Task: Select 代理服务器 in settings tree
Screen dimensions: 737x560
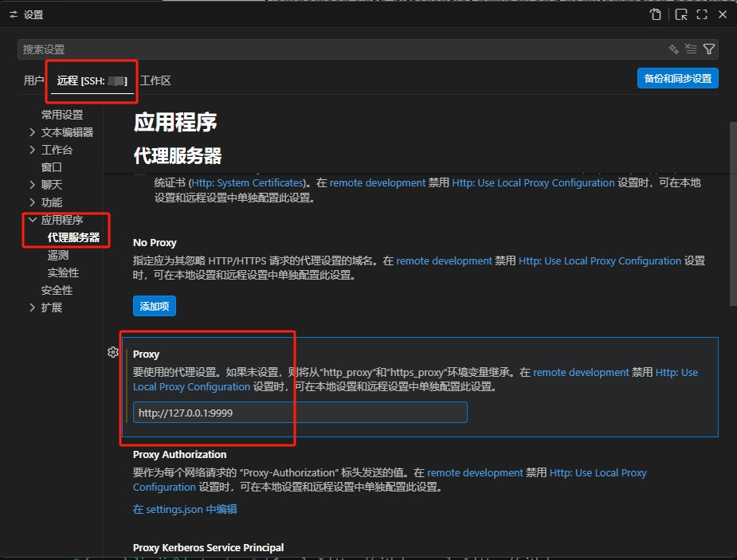Action: (x=73, y=237)
